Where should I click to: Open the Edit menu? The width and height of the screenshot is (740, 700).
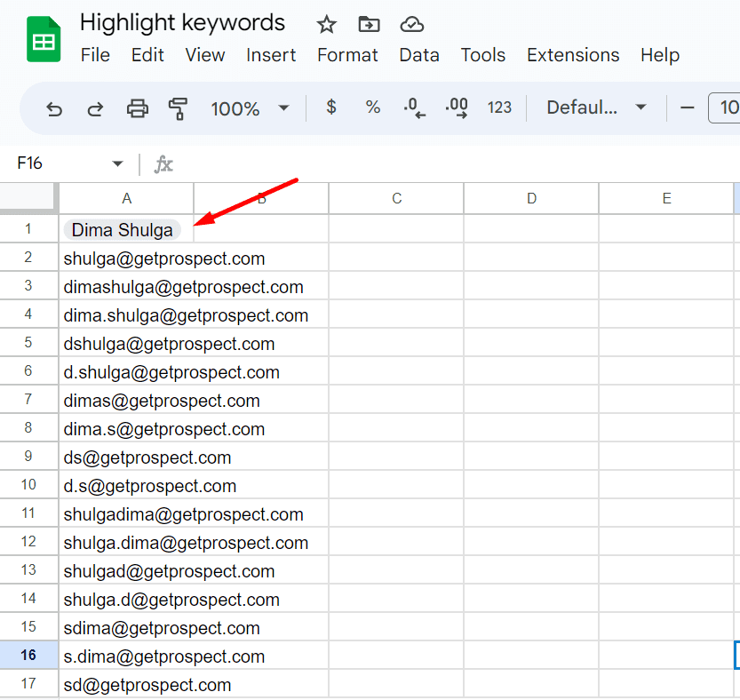click(147, 55)
